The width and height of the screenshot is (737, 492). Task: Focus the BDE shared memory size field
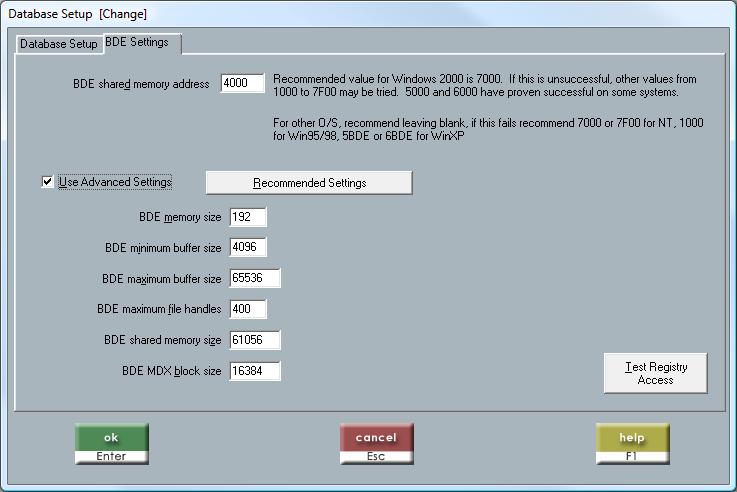click(x=255, y=340)
